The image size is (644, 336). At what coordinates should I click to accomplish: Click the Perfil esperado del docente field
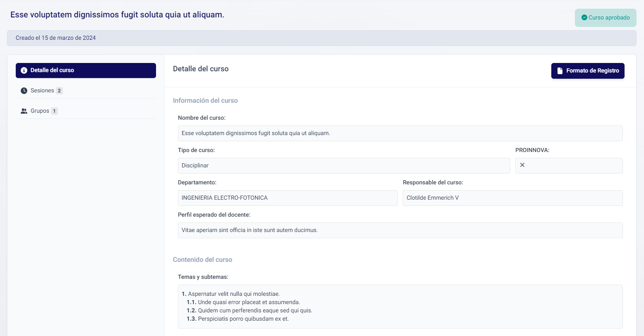point(400,230)
